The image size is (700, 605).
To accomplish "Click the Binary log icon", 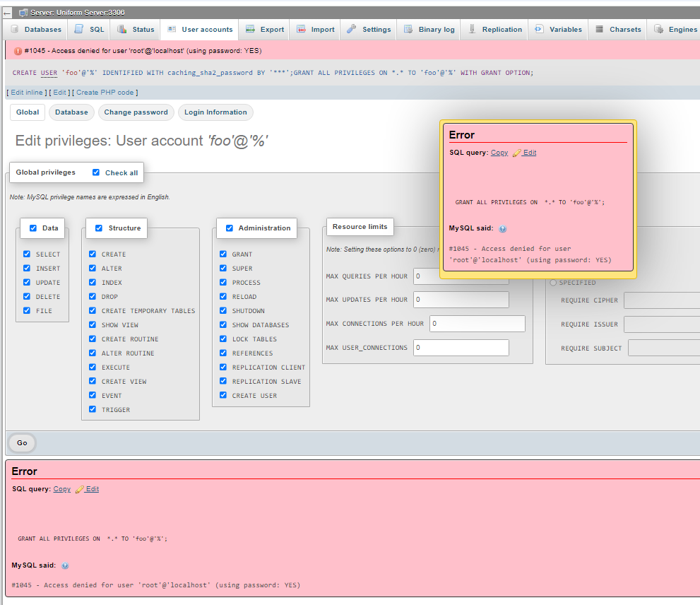I will (x=408, y=29).
